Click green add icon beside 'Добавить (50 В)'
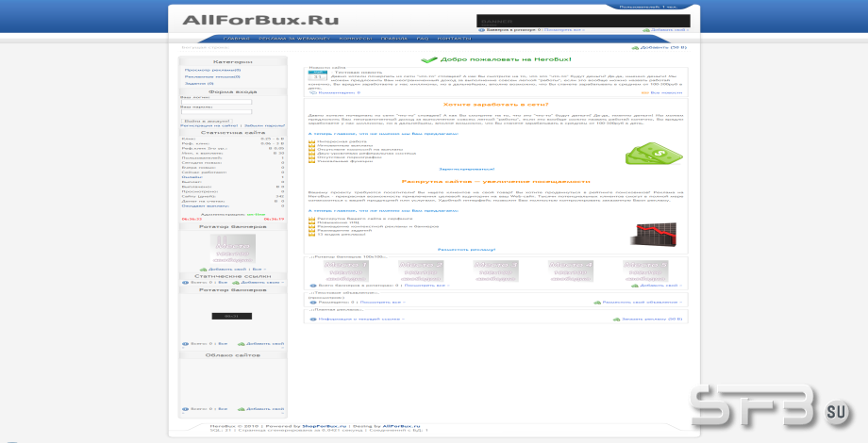The image size is (868, 443). point(635,48)
